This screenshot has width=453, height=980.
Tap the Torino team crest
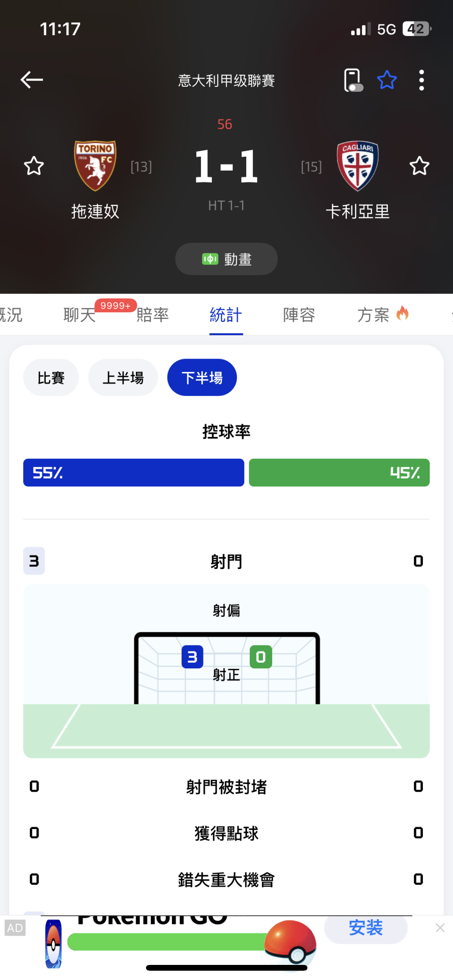(95, 166)
